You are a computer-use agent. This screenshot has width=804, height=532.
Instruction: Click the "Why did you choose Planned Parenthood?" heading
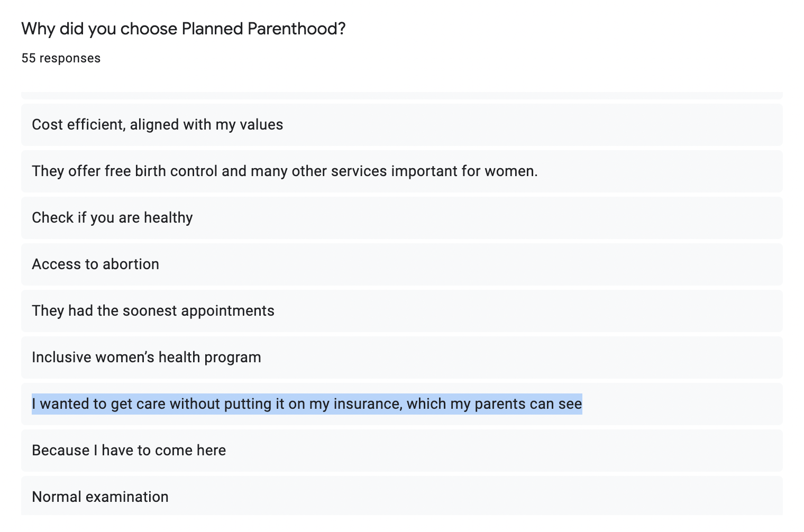(183, 29)
